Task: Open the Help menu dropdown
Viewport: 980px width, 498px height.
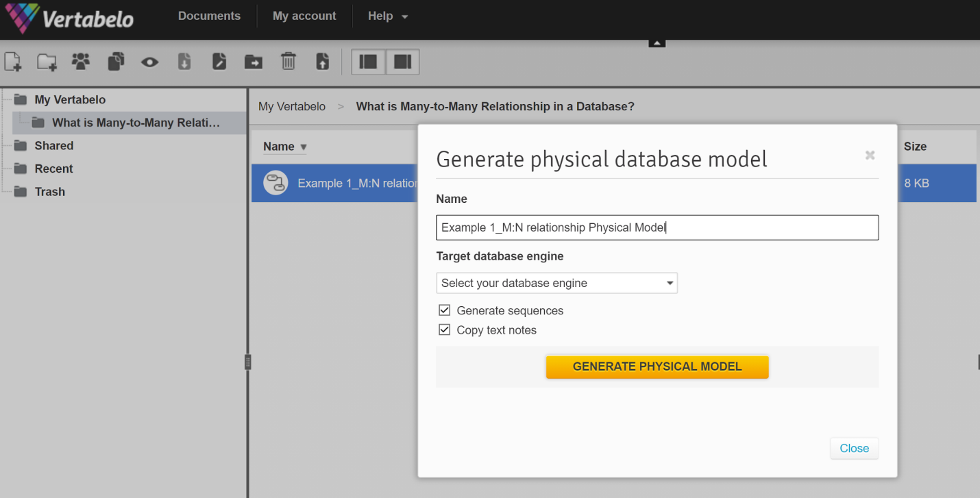Action: coord(387,16)
